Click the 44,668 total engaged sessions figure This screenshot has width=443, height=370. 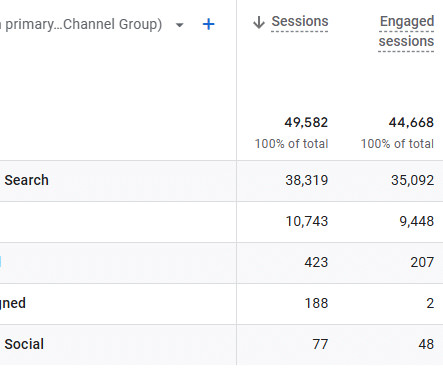(411, 123)
